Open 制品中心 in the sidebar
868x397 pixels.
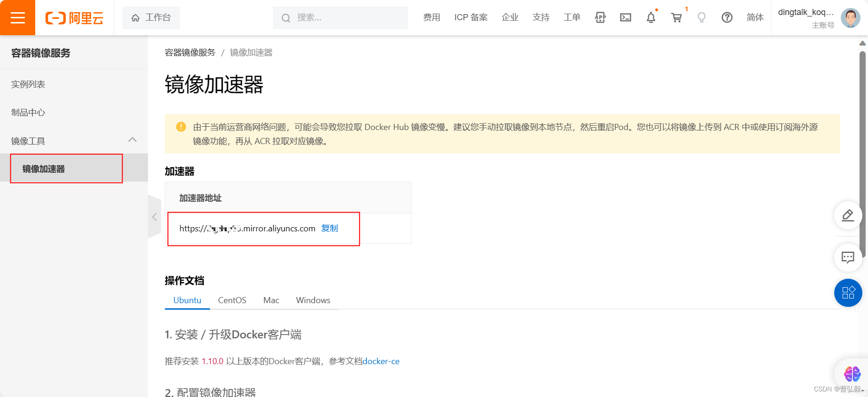click(28, 112)
